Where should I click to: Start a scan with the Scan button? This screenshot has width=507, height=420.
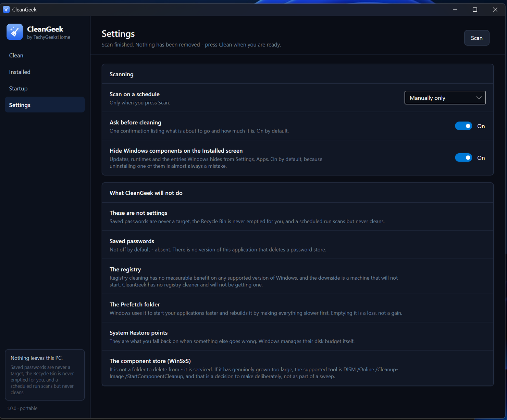tap(477, 38)
